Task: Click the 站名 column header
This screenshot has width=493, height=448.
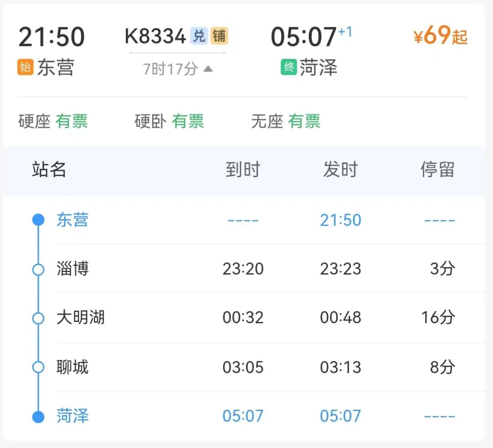Action: 49,169
